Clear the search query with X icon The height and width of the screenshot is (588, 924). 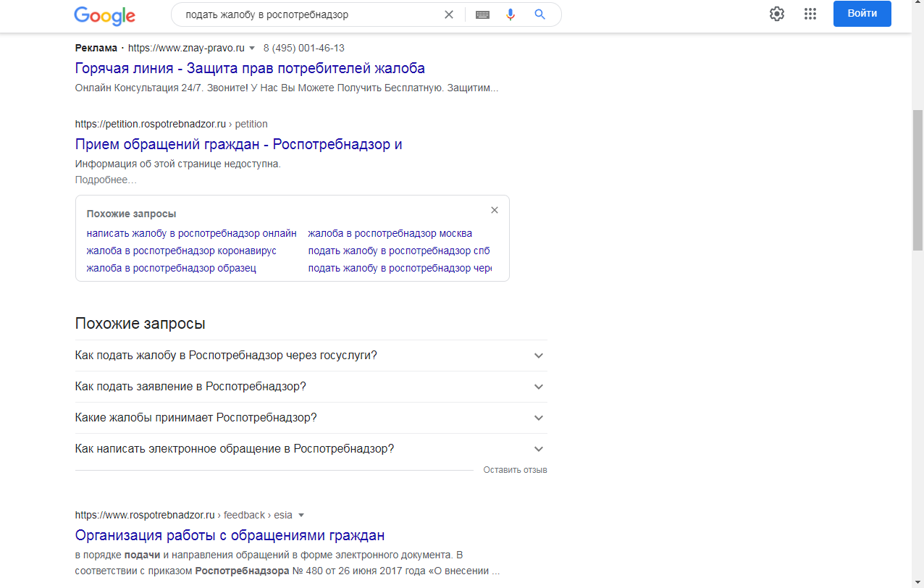point(449,14)
